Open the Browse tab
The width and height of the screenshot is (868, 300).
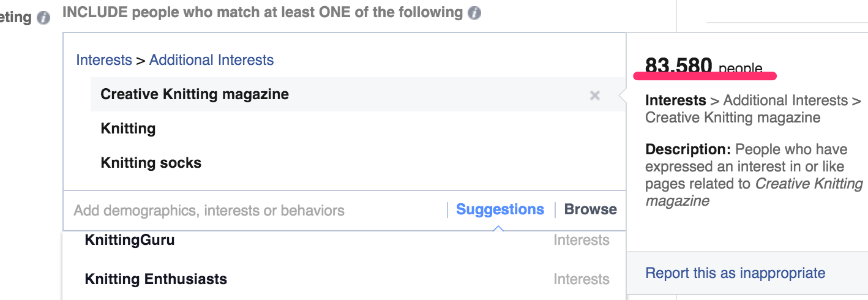pyautogui.click(x=590, y=209)
